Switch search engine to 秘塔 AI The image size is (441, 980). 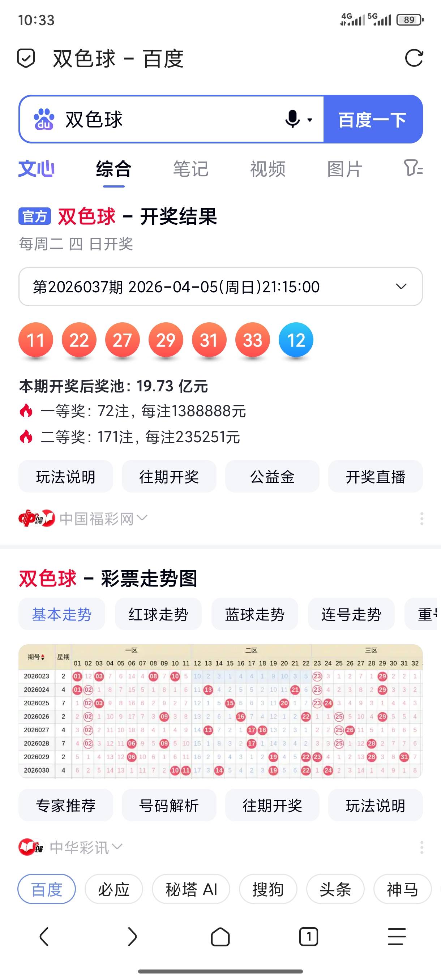191,889
